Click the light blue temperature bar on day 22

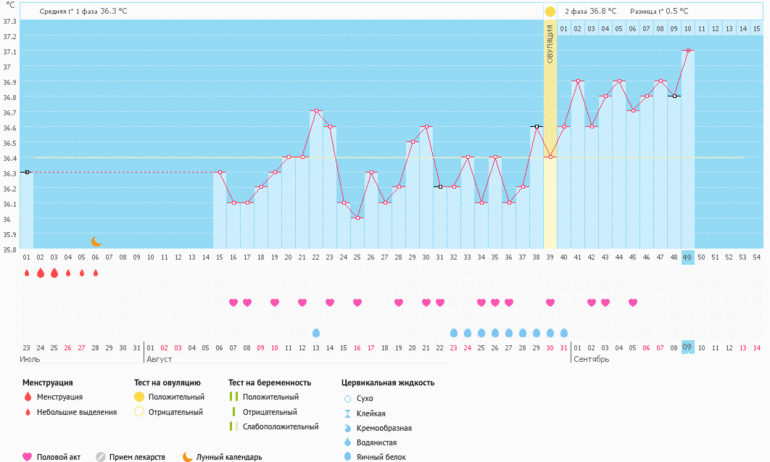(316, 180)
